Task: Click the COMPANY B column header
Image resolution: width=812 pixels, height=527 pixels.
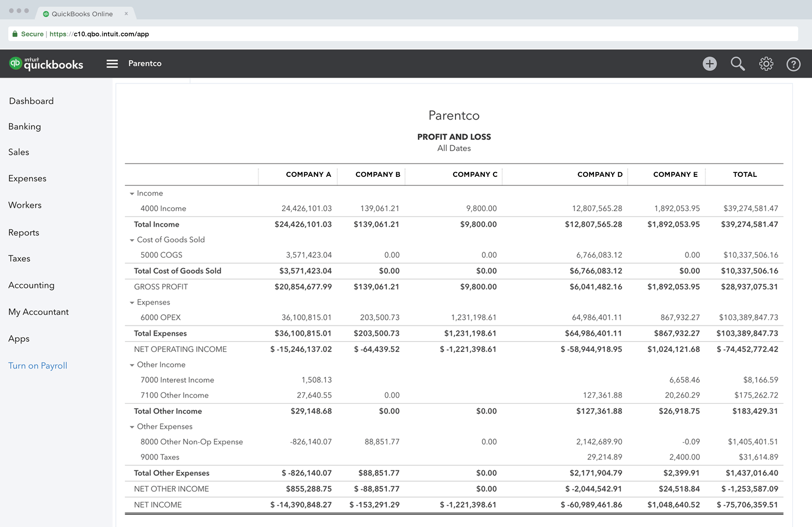Action: pyautogui.click(x=378, y=174)
